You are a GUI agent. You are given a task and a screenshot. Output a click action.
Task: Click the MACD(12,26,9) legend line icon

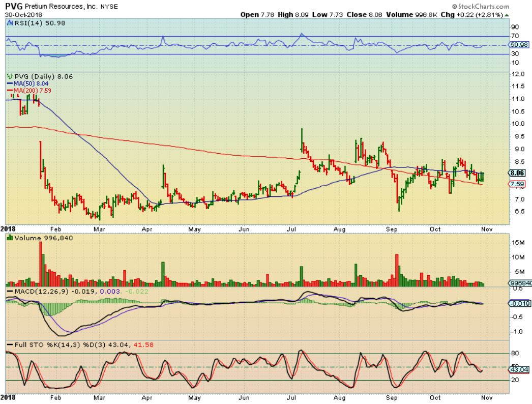tap(9, 291)
